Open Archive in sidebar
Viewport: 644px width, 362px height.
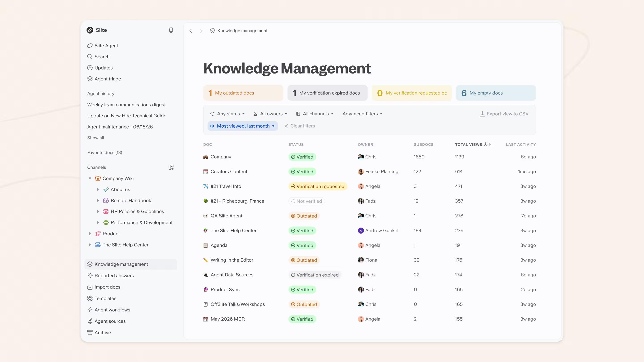point(99,333)
